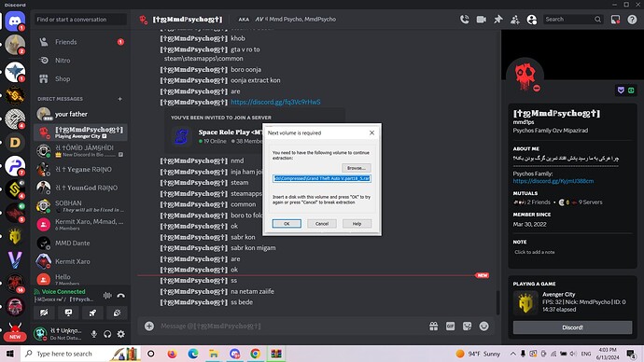The image size is (644, 362).
Task: Close the Next volume is required dialog
Action: 371,132
